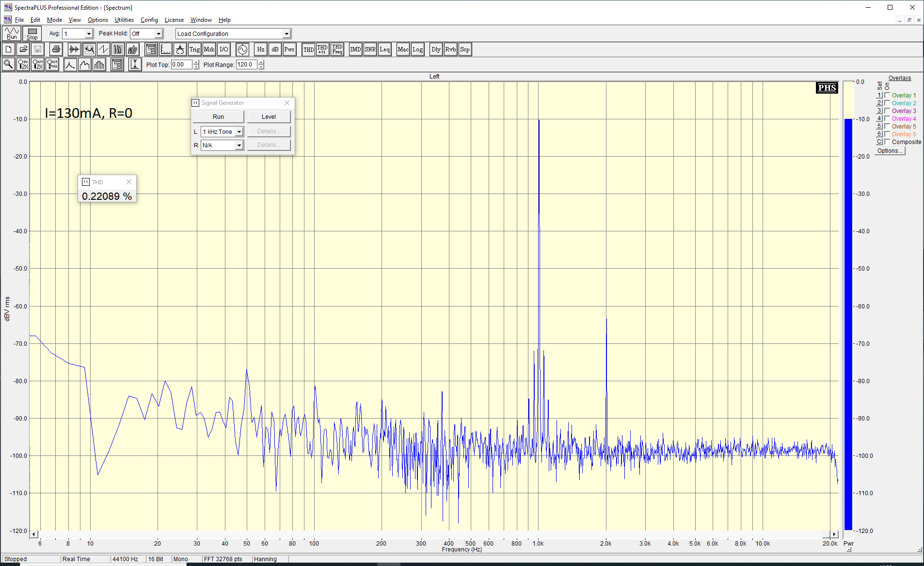This screenshot has width=924, height=566.
Task: Click Run in the Signal Generator
Action: pyautogui.click(x=218, y=117)
